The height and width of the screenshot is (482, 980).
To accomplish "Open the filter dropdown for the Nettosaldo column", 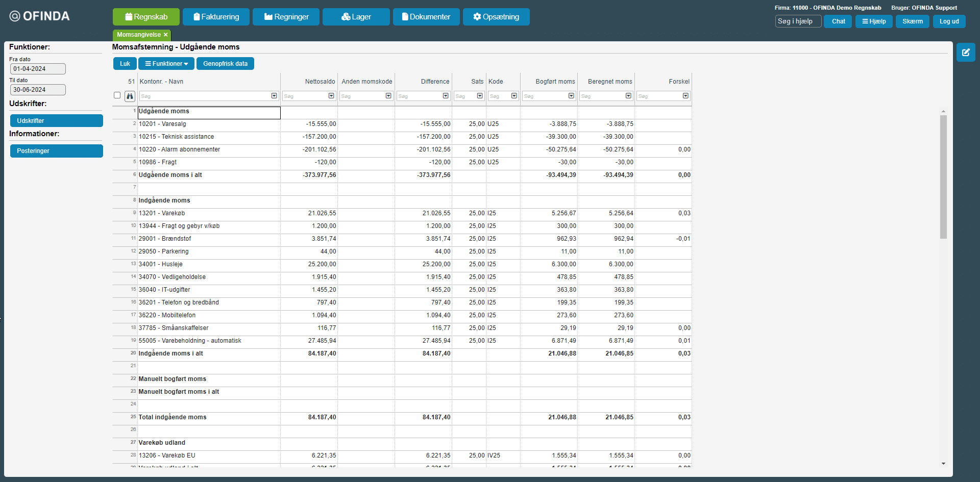I will point(331,96).
